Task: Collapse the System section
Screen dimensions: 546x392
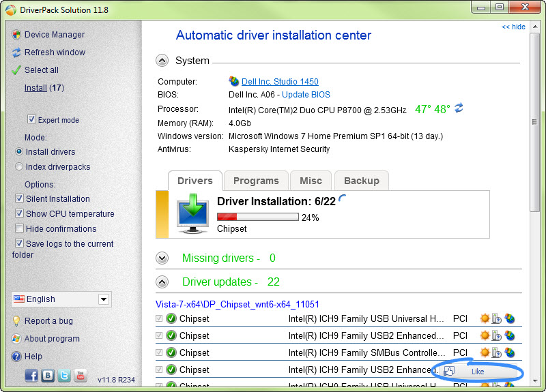Action: click(162, 61)
